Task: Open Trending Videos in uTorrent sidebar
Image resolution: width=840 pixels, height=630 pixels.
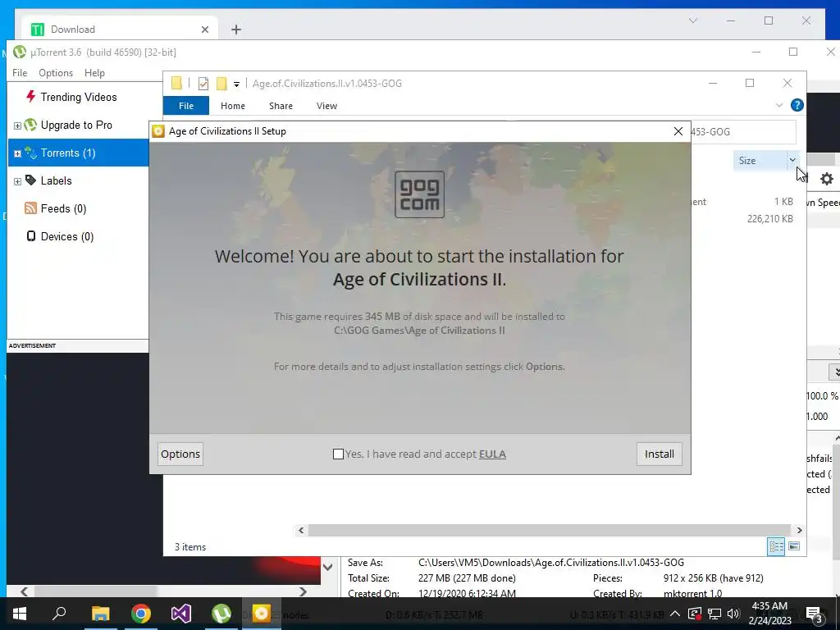Action: (78, 97)
